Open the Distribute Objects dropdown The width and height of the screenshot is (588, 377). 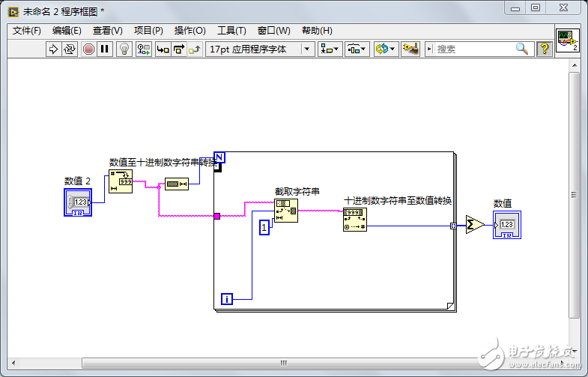[x=357, y=49]
